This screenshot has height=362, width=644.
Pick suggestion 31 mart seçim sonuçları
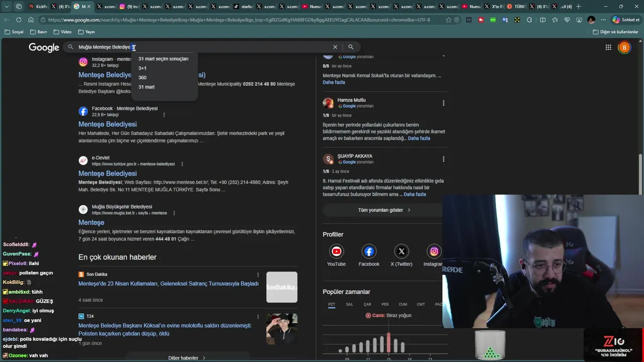coord(164,59)
